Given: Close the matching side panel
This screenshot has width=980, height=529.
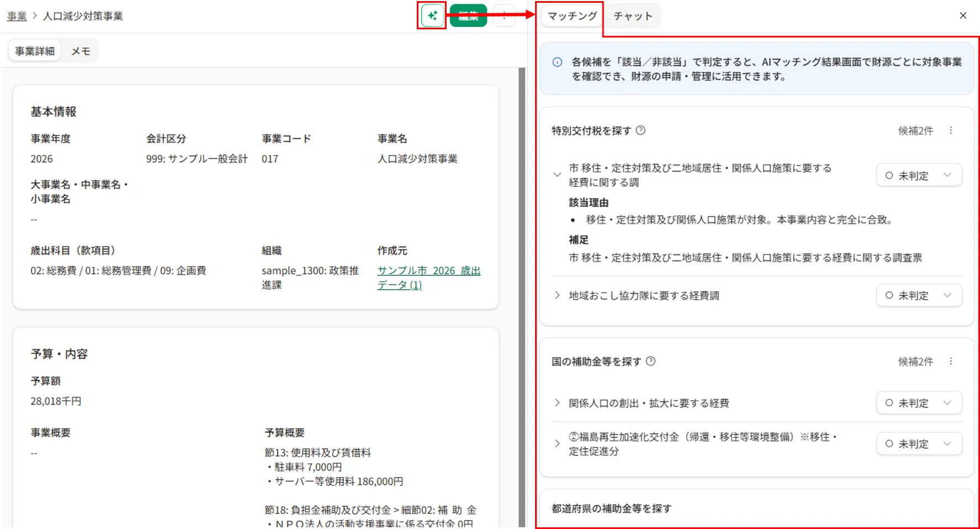Looking at the screenshot, I should [963, 15].
